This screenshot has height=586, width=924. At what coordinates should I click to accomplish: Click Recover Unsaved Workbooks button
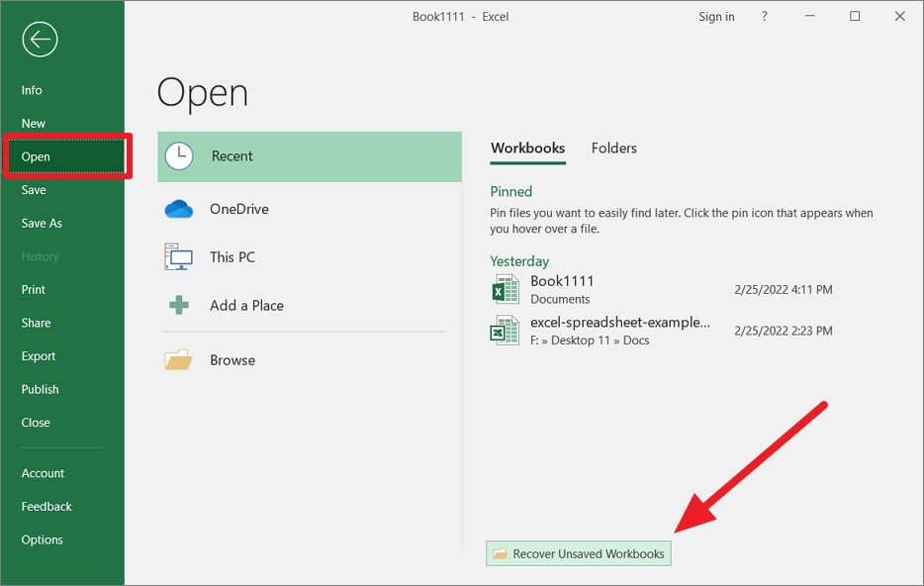[579, 553]
